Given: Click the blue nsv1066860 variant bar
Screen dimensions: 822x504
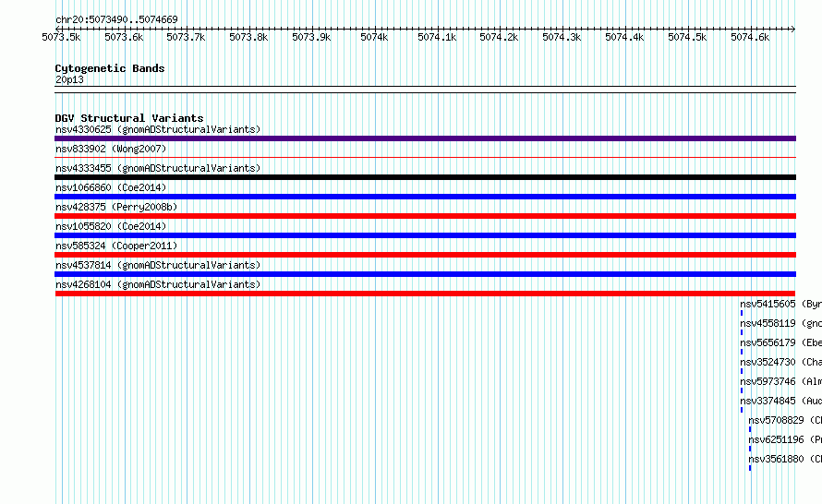Looking at the screenshot, I should coord(425,197).
